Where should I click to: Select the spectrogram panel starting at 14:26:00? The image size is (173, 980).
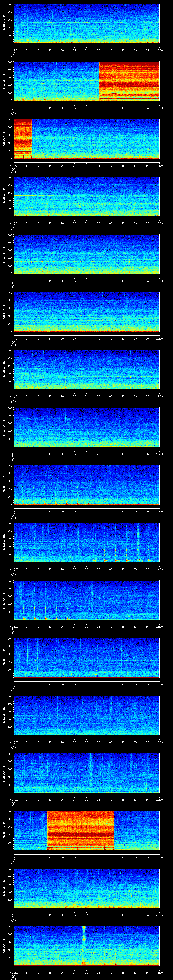click(86, 715)
